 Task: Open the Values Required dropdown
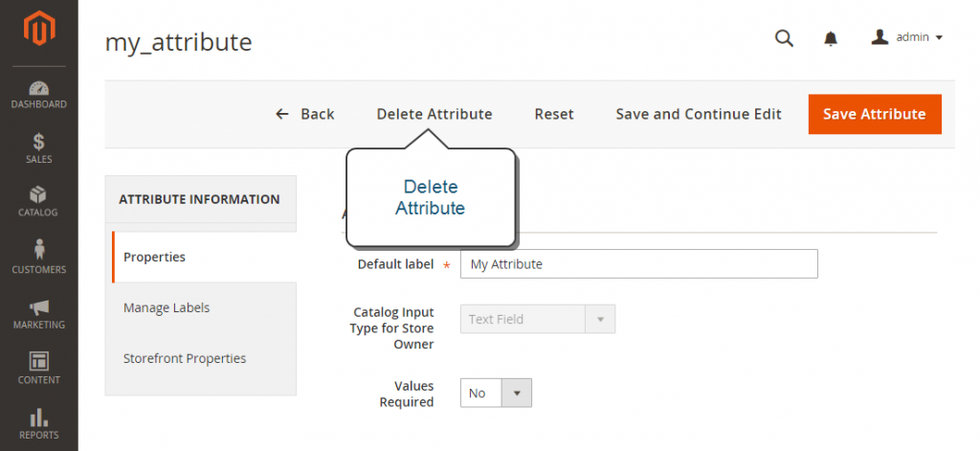coord(496,393)
